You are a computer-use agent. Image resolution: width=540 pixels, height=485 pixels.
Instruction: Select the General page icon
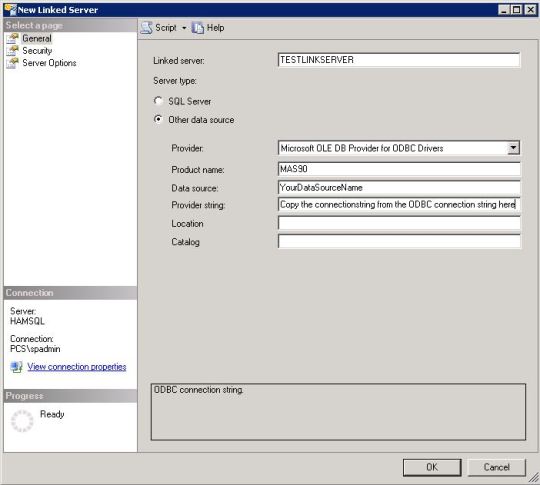coord(12,39)
